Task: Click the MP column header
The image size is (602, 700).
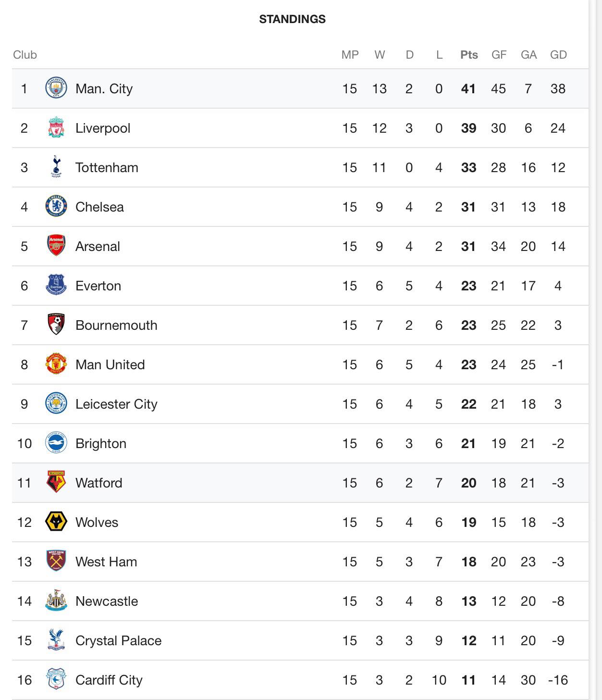Action: point(350,55)
